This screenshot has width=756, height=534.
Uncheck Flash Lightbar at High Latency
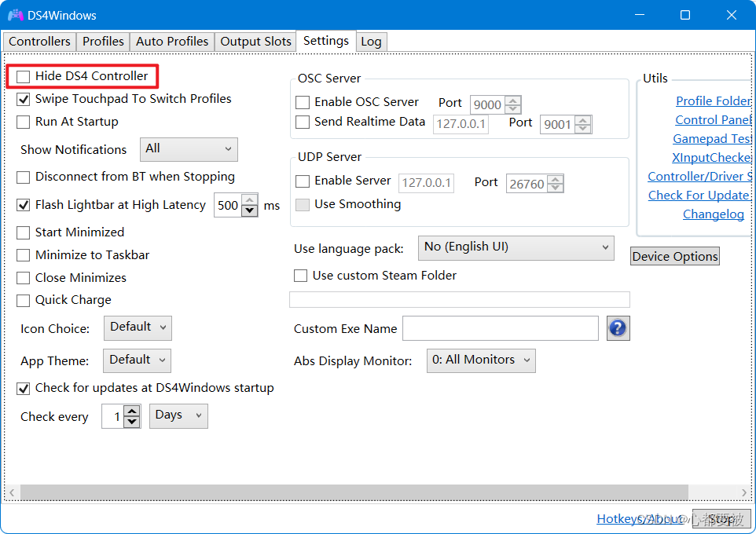click(23, 205)
